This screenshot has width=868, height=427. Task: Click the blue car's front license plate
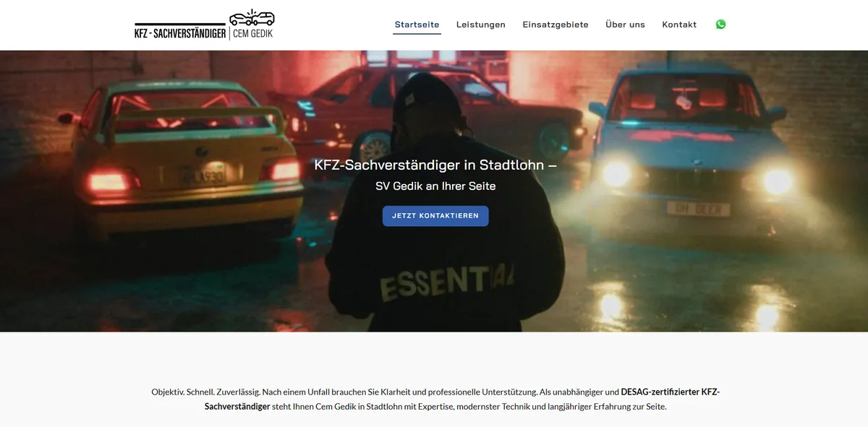698,209
